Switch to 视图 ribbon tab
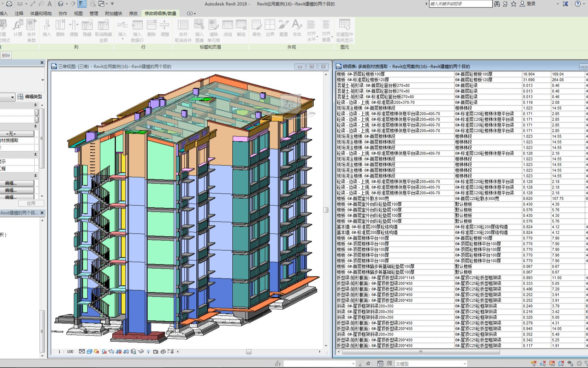This screenshot has height=368, width=588. coord(78,13)
